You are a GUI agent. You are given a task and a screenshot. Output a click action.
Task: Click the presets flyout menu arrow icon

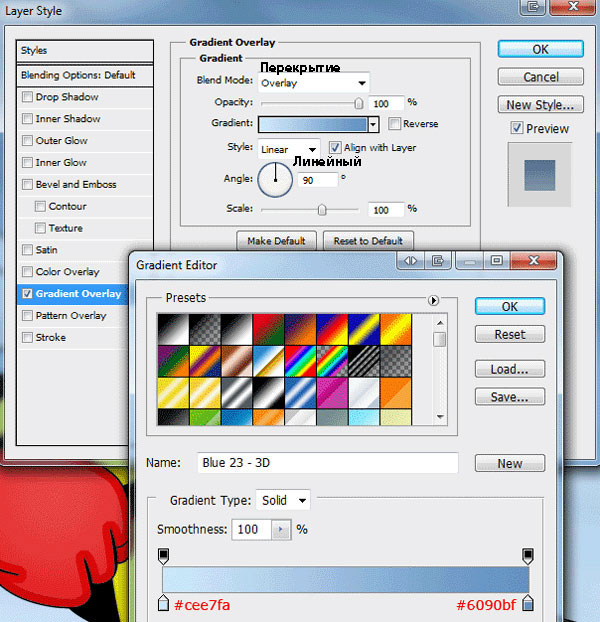click(x=433, y=300)
